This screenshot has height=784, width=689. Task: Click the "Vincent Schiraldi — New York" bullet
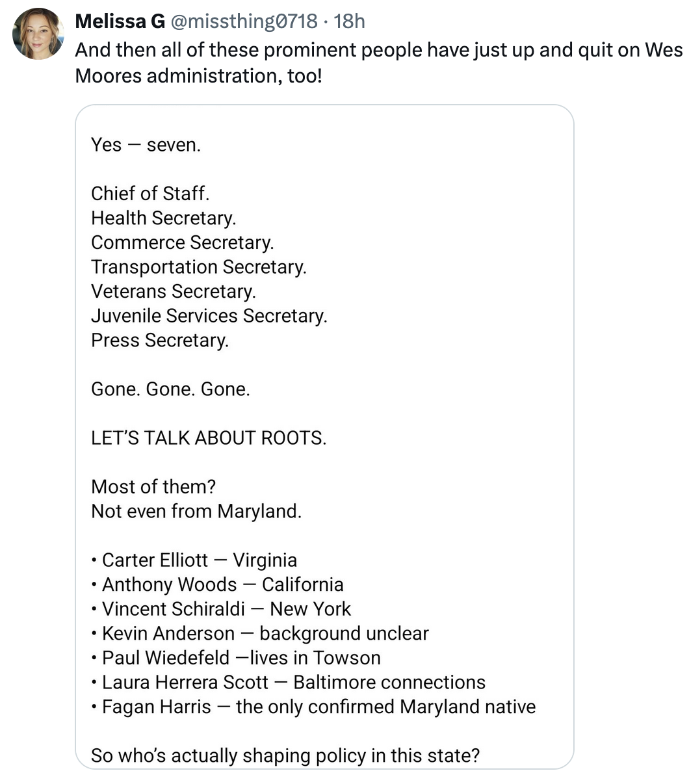coord(226,608)
